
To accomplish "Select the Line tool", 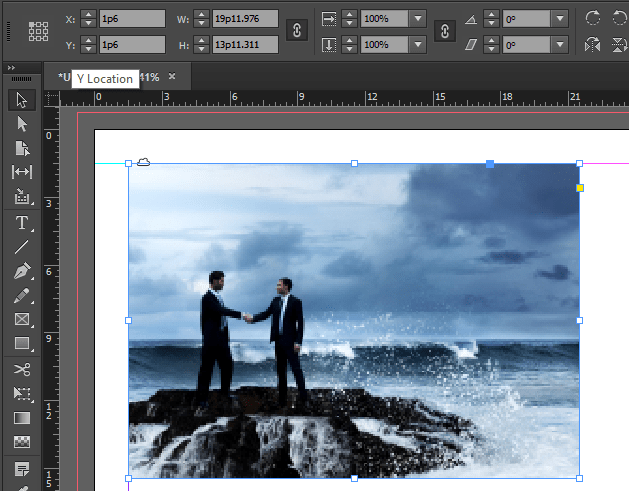I will point(22,247).
